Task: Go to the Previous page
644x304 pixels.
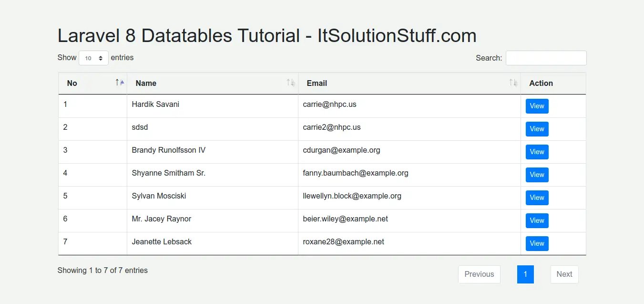Action: (479, 274)
